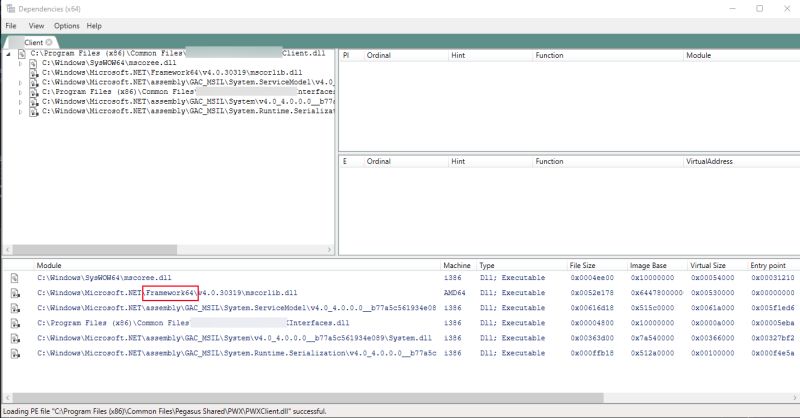Open the File menu
Viewport: 800px width, 418px height.
[11, 26]
